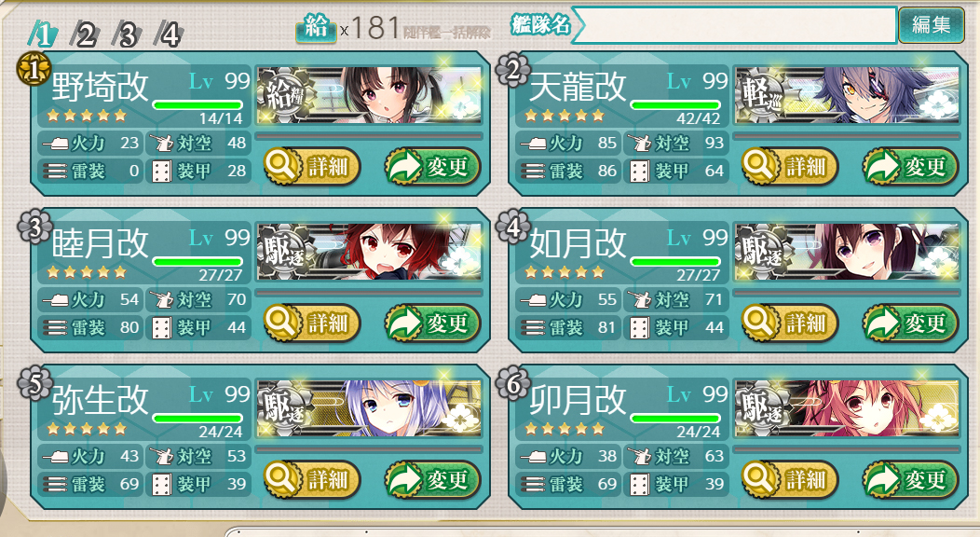
Task: Click 変更 to swap out 野埼改
Action: tap(432, 166)
